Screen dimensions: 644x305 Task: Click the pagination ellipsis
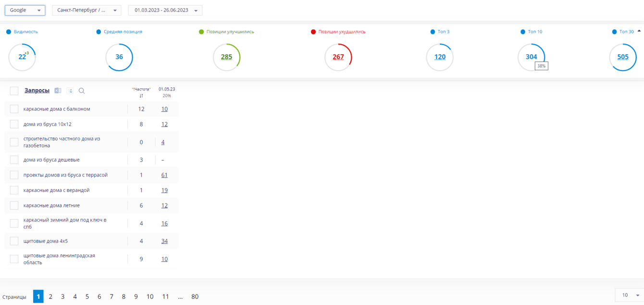pyautogui.click(x=180, y=297)
